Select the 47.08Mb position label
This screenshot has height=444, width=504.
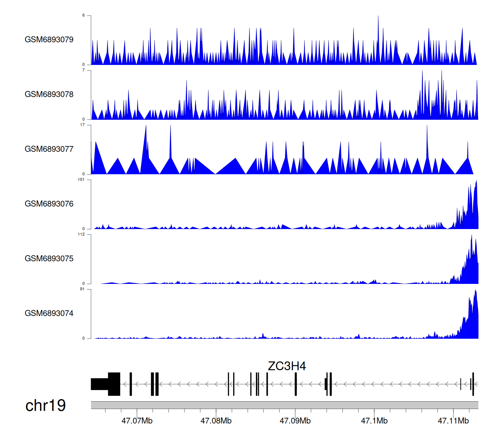coord(216,421)
